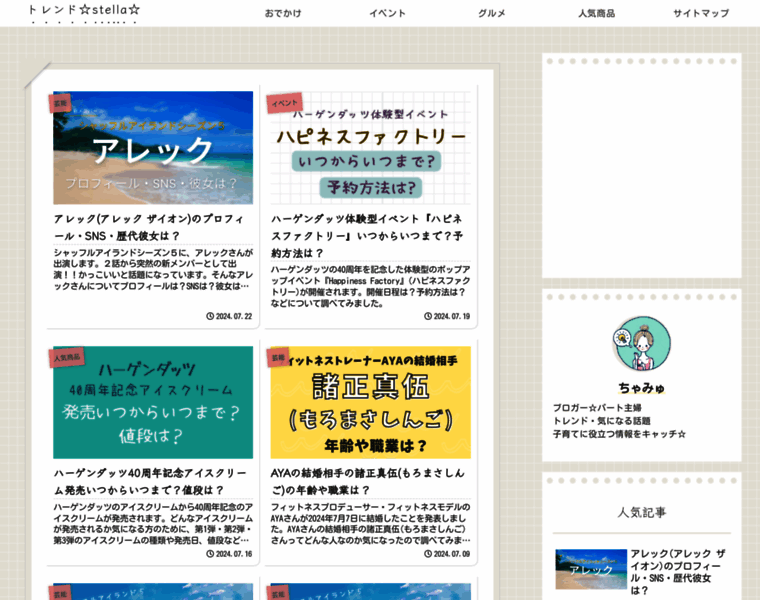Open the おでかけ menu item
The image size is (760, 600).
click(283, 13)
